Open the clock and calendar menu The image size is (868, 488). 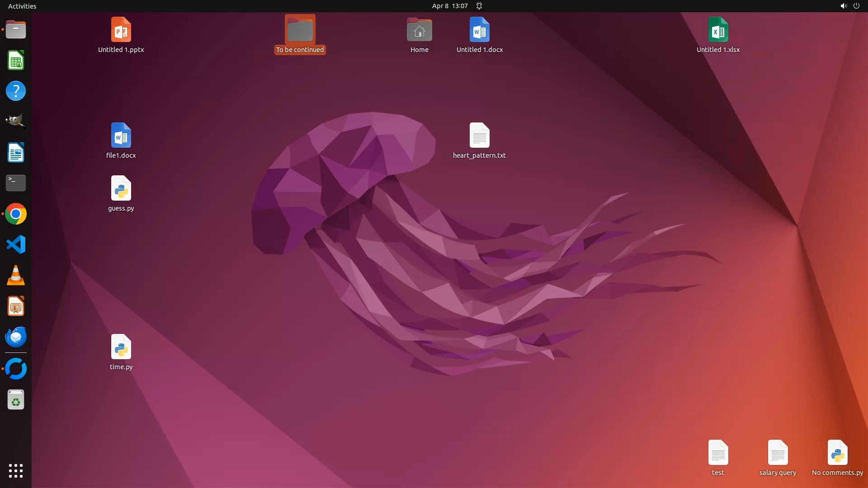coord(449,6)
